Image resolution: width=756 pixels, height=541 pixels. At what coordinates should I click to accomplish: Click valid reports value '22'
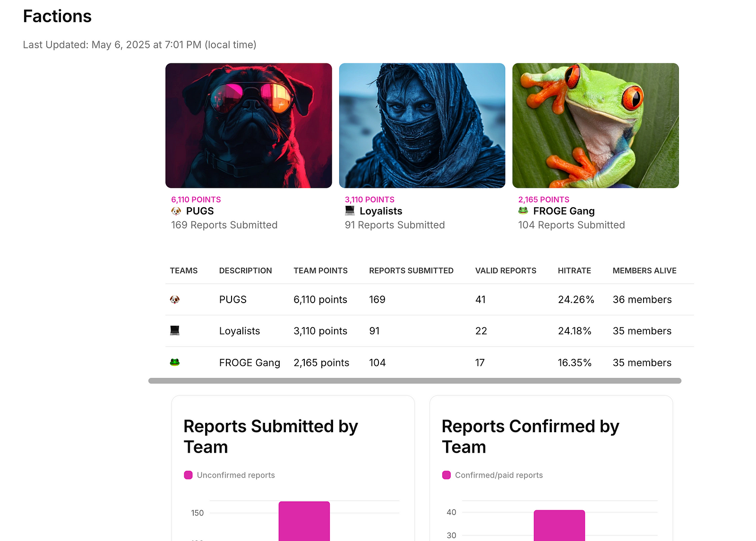click(x=481, y=331)
